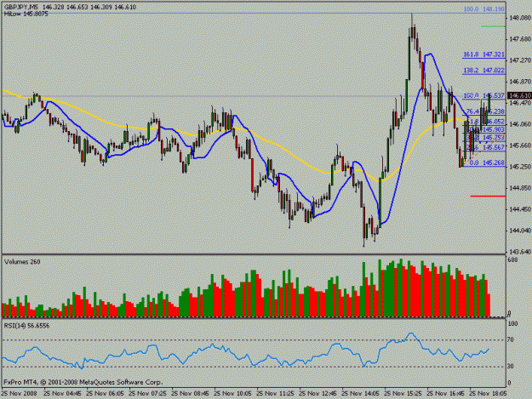The width and height of the screenshot is (532, 399).
Task: Click the 25 Nov 10:05 time label
Action: (232, 394)
